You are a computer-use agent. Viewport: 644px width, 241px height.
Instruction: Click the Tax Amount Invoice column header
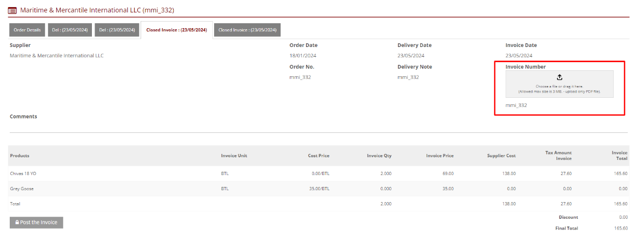point(558,156)
